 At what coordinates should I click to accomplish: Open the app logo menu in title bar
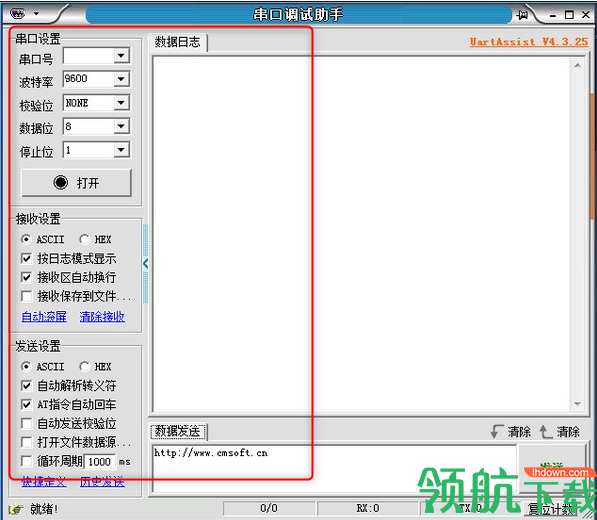coord(18,14)
